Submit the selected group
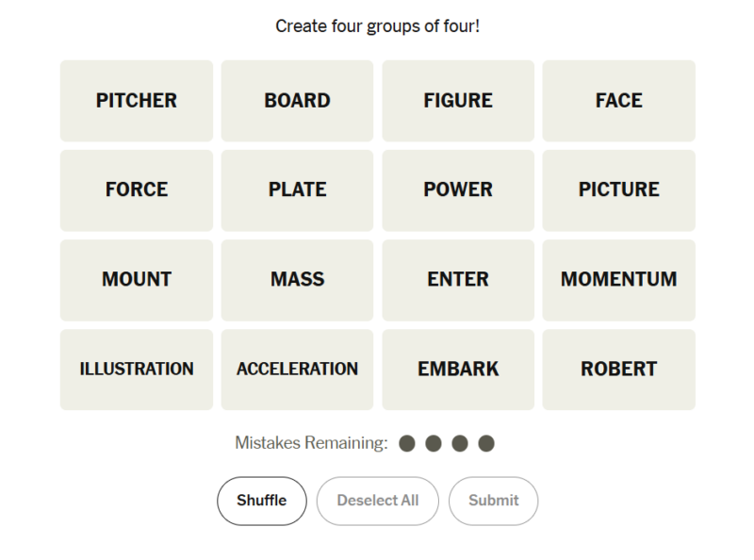This screenshot has width=754, height=560. [493, 501]
